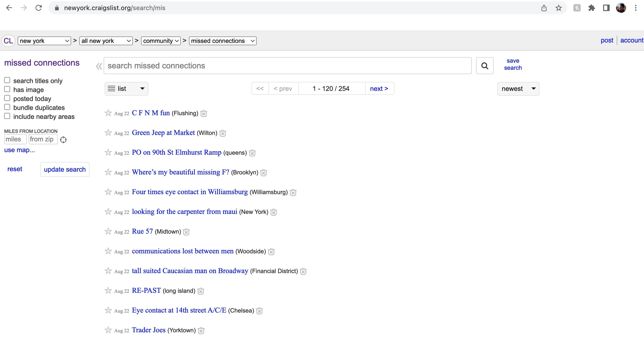Hide the C F N M fun posting
644x341 pixels.
[x=204, y=113]
